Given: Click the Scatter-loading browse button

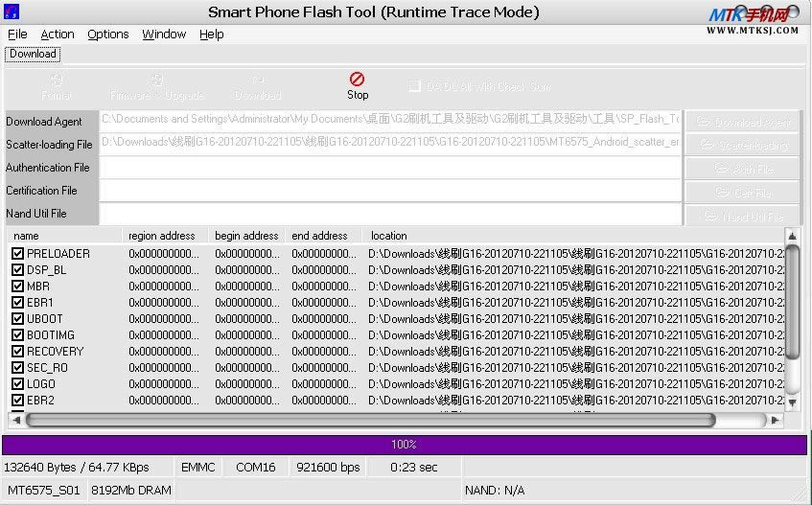Looking at the screenshot, I should point(742,145).
